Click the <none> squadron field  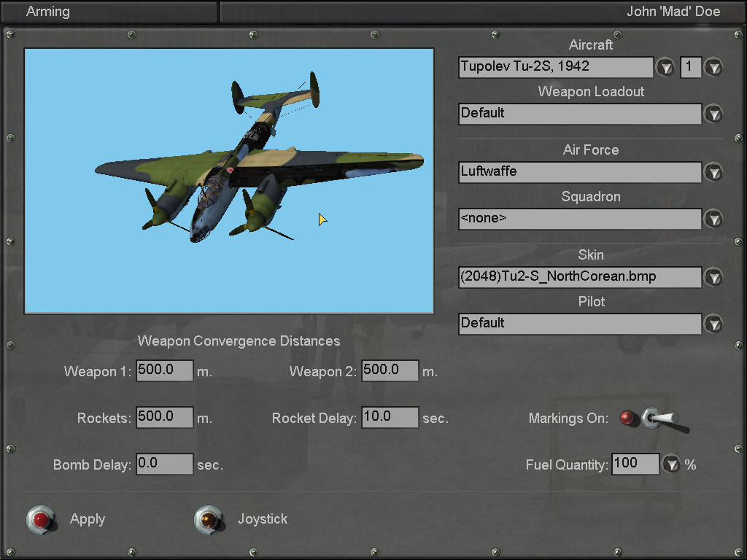coord(580,219)
